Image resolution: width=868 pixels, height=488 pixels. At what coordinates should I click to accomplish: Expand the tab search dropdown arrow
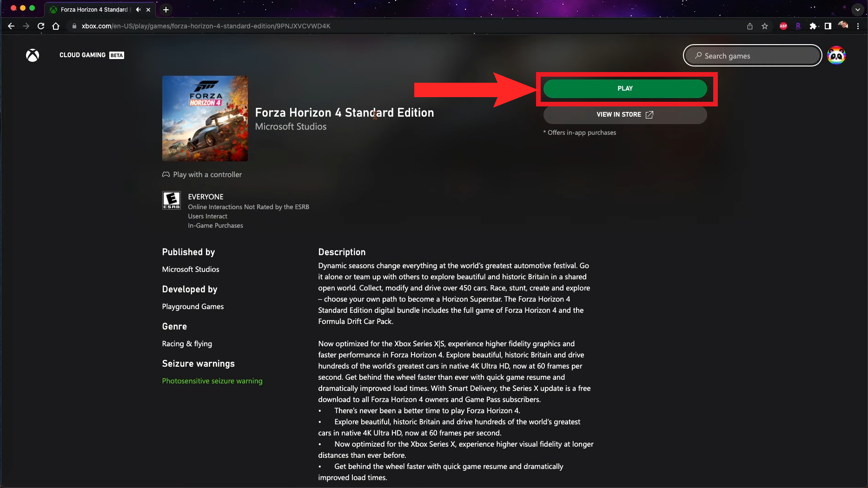tap(858, 9)
